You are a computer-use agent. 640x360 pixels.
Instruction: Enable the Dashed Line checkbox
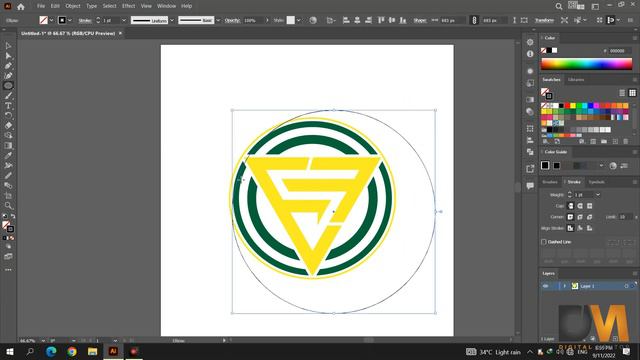(544, 242)
